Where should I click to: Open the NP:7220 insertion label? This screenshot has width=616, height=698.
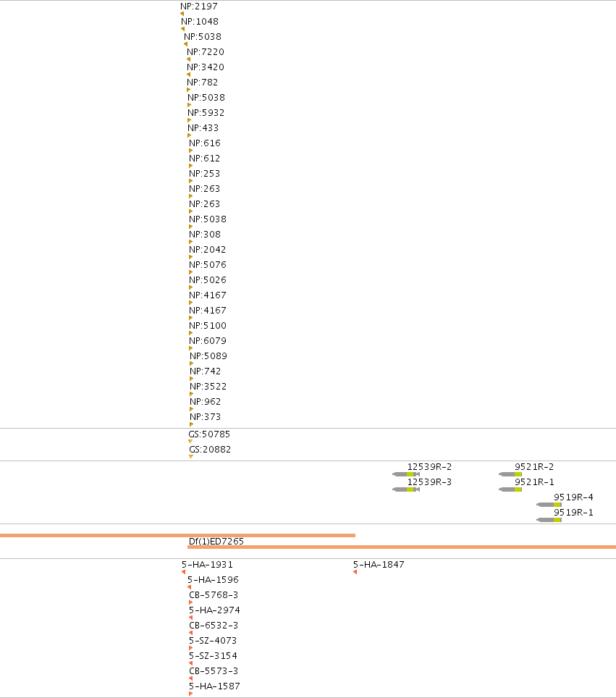point(206,51)
